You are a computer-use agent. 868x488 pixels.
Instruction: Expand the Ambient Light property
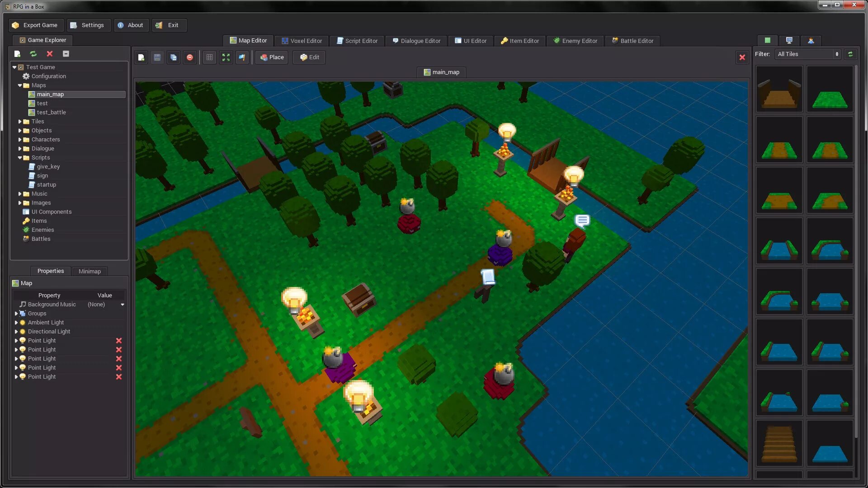point(16,323)
